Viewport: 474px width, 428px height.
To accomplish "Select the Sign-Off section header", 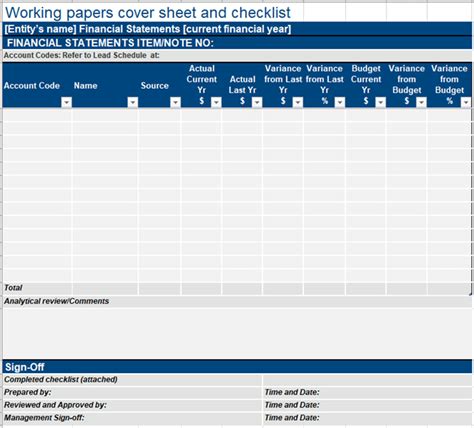I will (237, 367).
